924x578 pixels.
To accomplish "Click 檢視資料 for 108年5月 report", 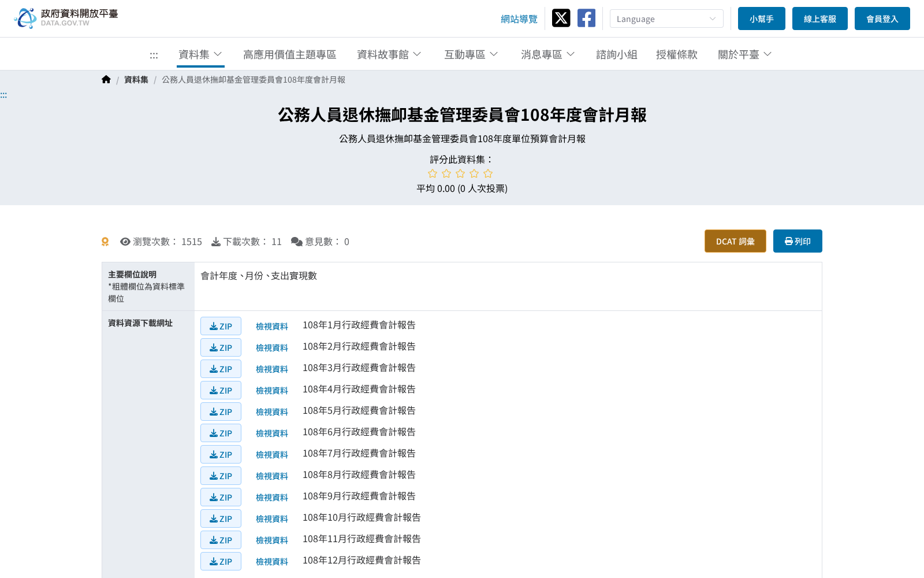I will pos(272,412).
